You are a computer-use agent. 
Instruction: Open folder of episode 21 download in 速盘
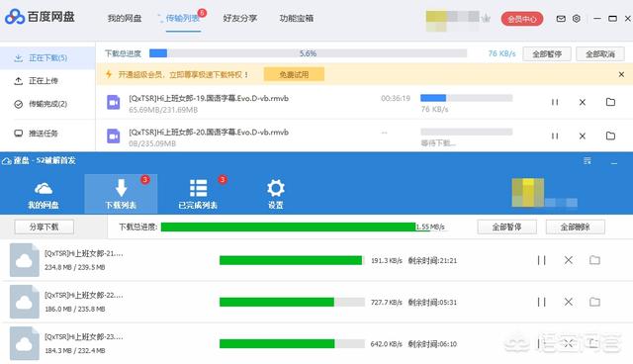[594, 260]
